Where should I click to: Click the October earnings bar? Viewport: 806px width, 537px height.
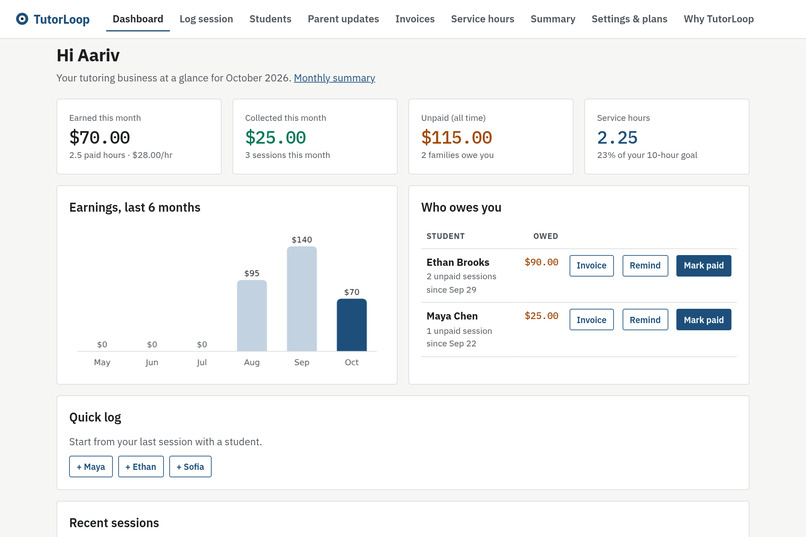352,325
